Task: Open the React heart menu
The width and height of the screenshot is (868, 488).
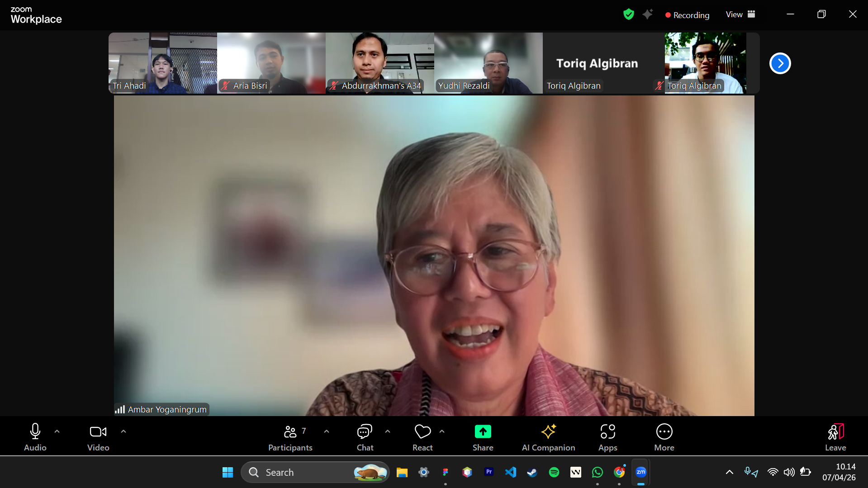Action: point(422,437)
